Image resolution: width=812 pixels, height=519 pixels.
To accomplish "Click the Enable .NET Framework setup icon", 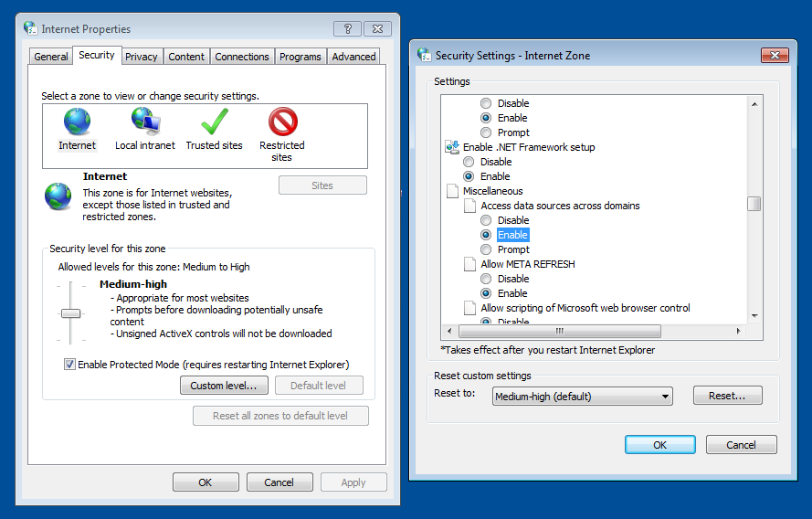I will [452, 147].
